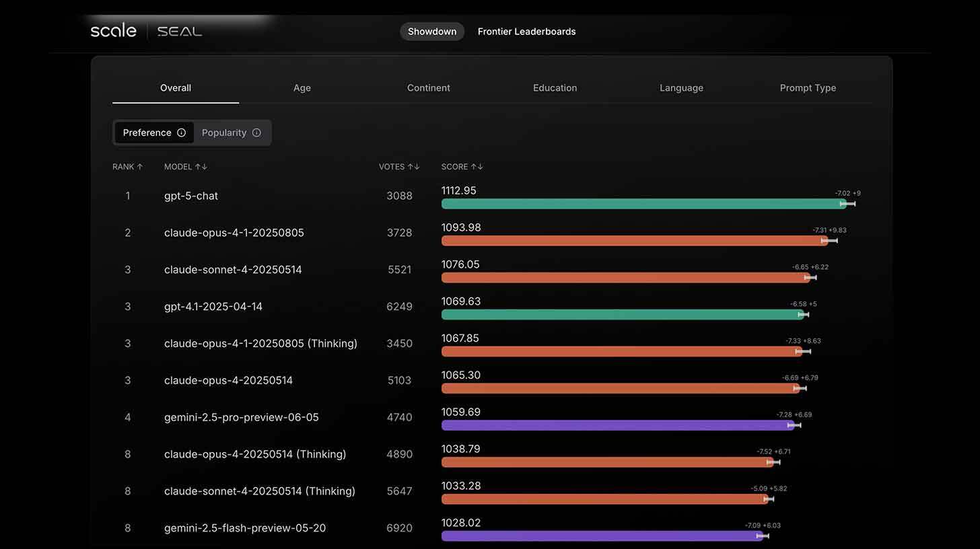The width and height of the screenshot is (980, 549).
Task: Click the vote count 5521
Action: tap(399, 270)
